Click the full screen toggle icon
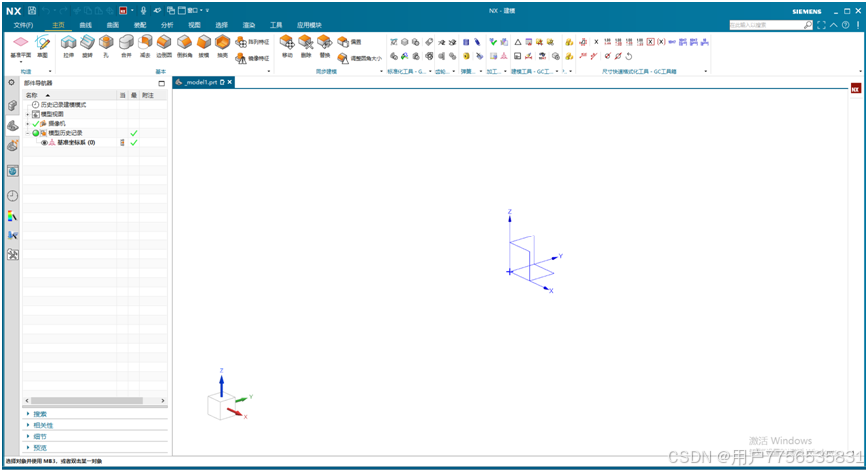The image size is (868, 472). [821, 25]
